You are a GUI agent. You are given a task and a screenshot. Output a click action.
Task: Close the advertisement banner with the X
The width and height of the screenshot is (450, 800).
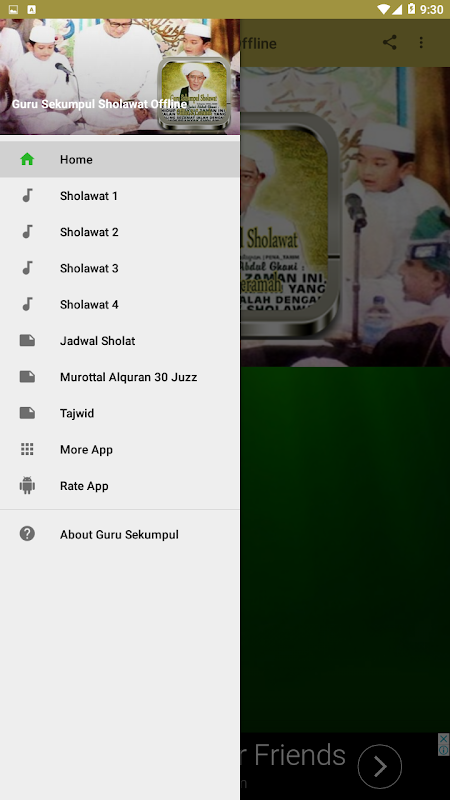[x=444, y=738]
